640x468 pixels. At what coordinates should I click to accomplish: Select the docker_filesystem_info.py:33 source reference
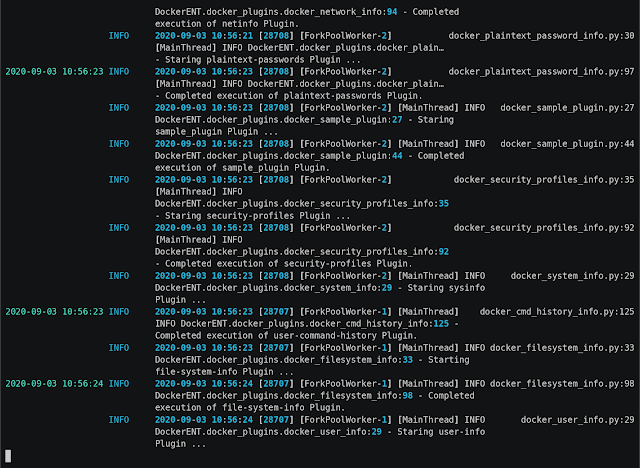point(562,347)
